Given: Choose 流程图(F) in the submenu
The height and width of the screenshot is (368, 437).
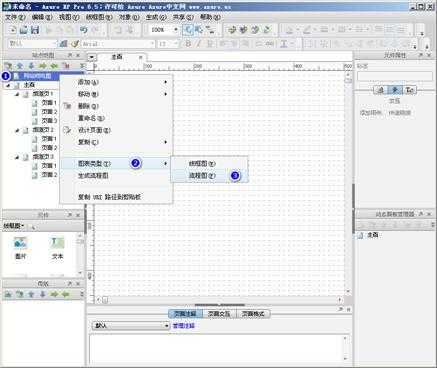Looking at the screenshot, I should point(209,176).
